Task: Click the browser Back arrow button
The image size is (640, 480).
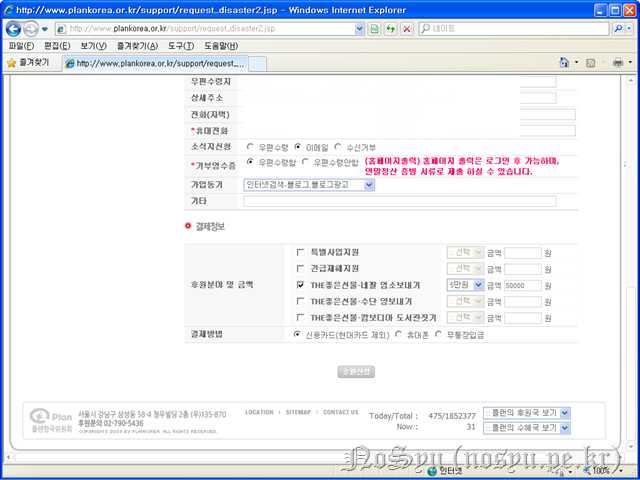Action: tap(15, 29)
